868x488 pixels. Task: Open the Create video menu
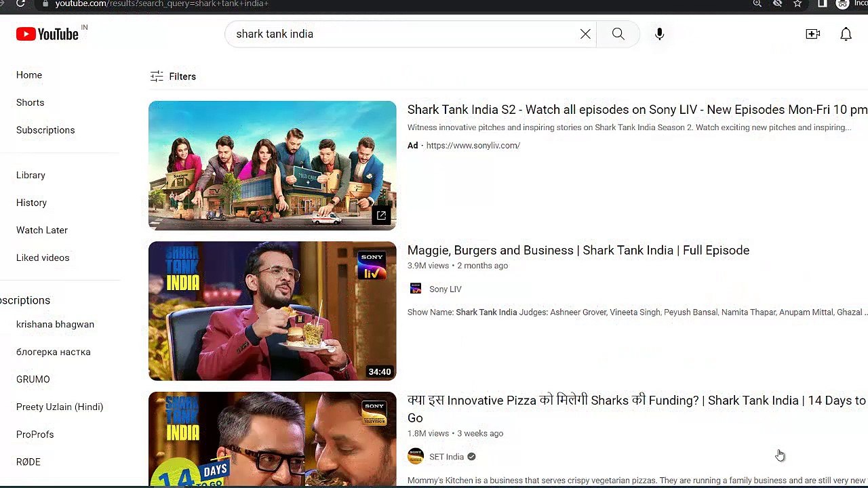(812, 34)
